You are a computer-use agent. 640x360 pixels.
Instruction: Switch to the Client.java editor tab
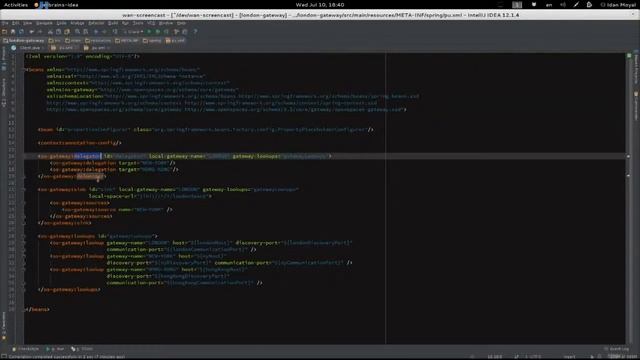[27, 48]
